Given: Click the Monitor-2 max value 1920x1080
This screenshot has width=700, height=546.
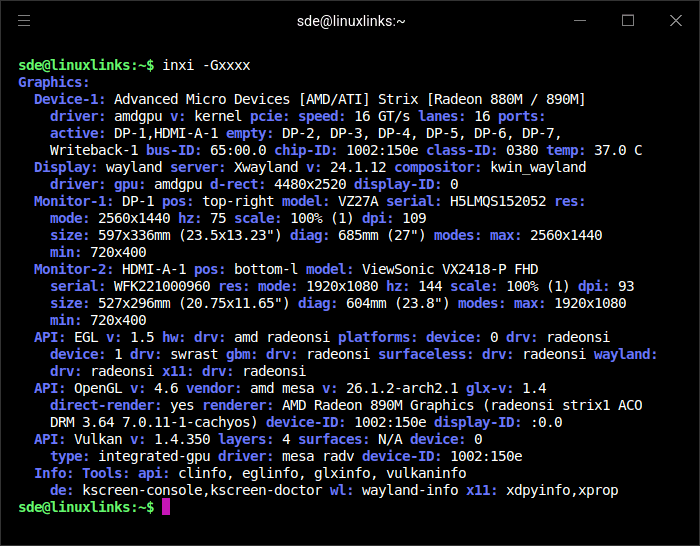Looking at the screenshot, I should pyautogui.click(x=590, y=303).
